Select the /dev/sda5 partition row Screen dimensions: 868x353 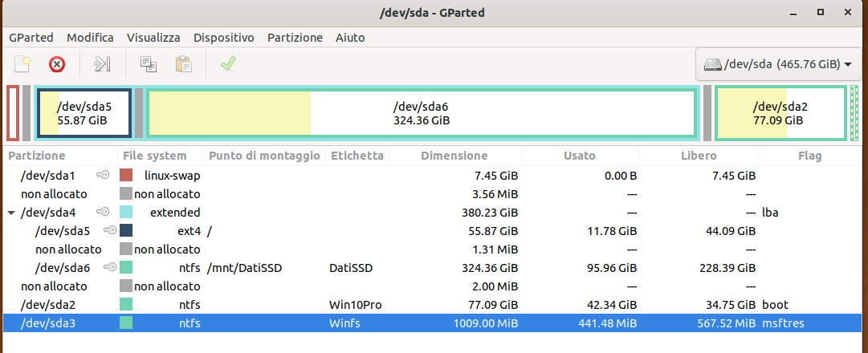click(434, 231)
